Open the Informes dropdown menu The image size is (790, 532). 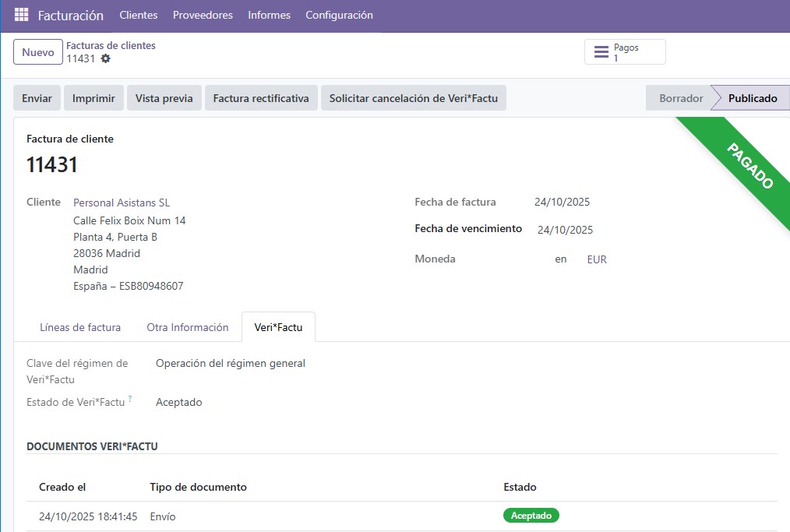click(x=269, y=15)
